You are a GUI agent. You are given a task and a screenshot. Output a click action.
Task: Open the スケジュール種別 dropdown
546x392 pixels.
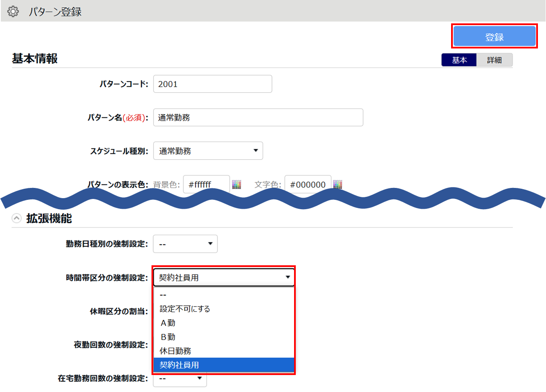tap(208, 151)
